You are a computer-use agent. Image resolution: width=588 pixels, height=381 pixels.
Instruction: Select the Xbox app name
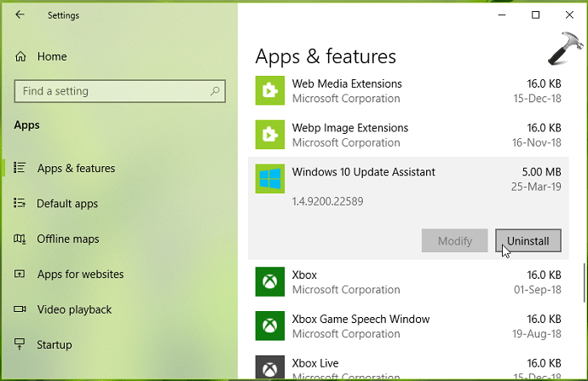point(304,274)
